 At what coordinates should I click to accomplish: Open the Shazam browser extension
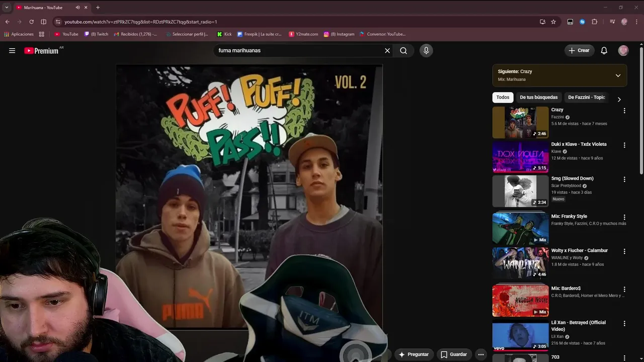582,22
